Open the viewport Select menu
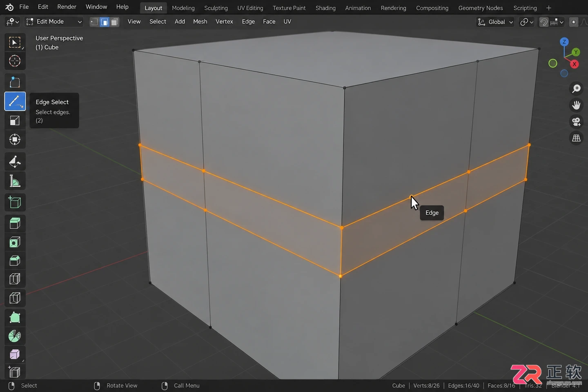This screenshot has height=392, width=588. click(x=158, y=22)
